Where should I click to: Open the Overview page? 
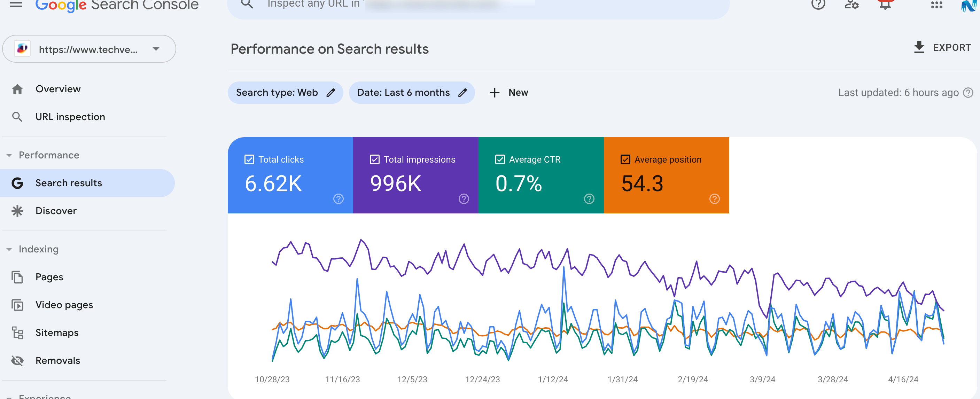click(x=87, y=89)
